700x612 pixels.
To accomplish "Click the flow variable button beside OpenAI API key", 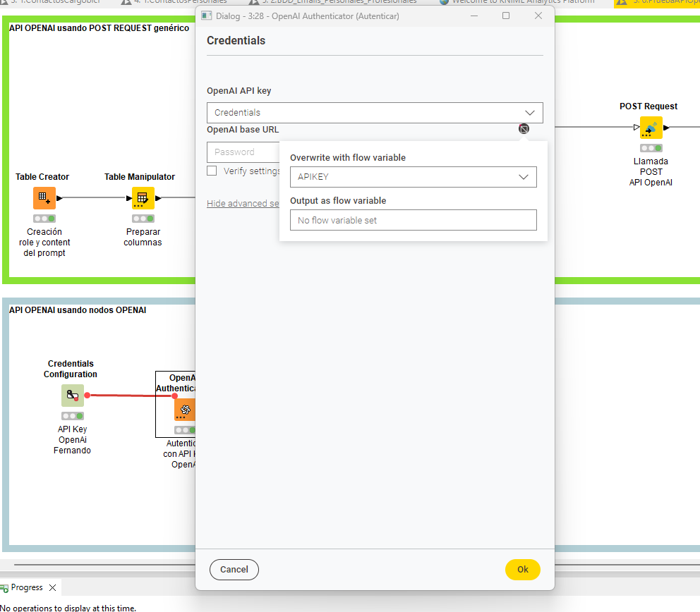I will [x=524, y=129].
